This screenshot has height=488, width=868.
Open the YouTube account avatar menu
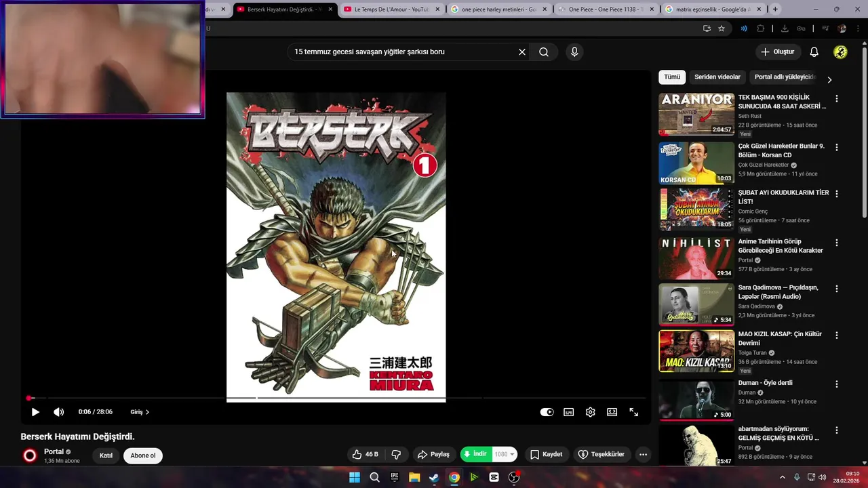840,52
